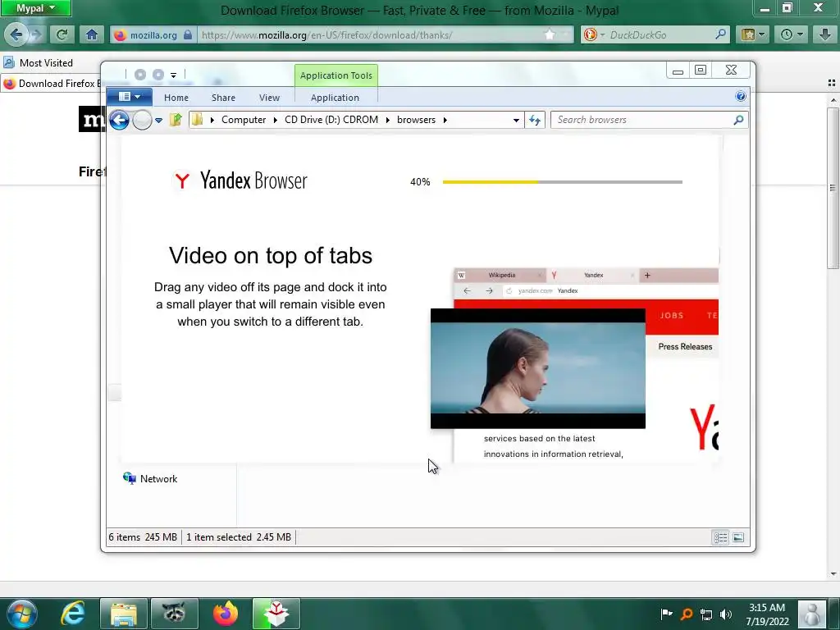The width and height of the screenshot is (840, 630).
Task: Open the address bar history dropdown
Action: (516, 121)
